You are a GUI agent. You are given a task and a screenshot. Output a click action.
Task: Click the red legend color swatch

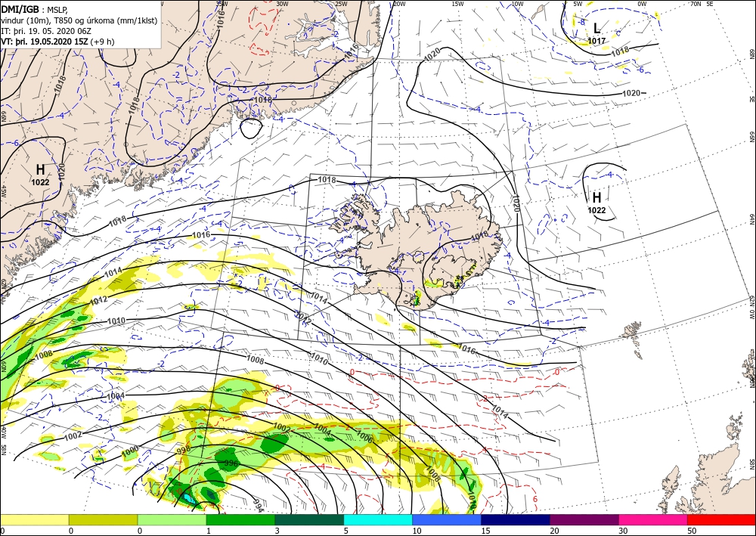point(722,519)
